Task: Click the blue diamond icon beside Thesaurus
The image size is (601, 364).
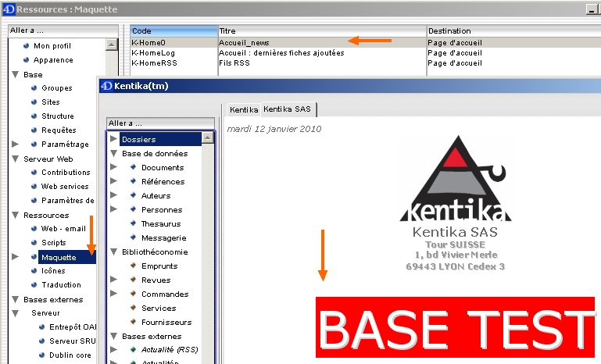Action: 133,223
